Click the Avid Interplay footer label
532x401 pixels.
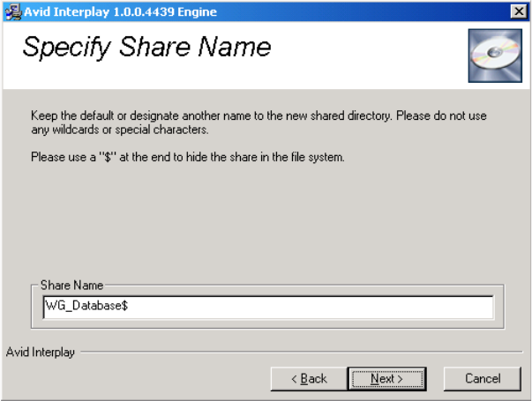pos(41,352)
